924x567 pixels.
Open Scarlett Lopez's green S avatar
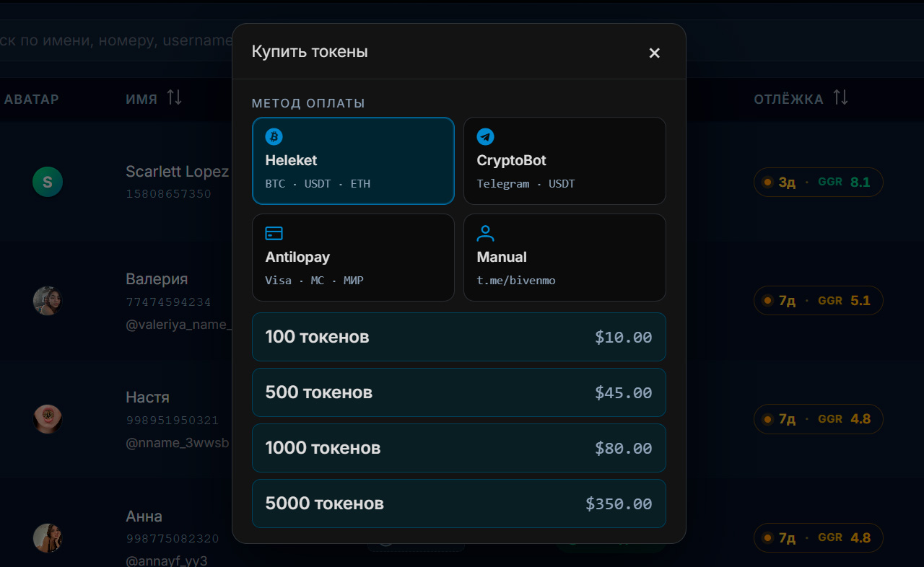[48, 182]
